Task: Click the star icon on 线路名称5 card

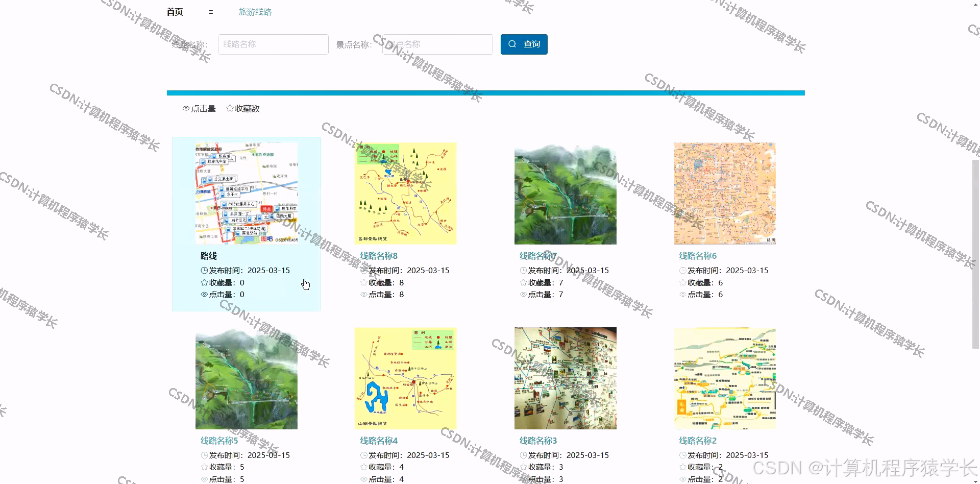Action: pyautogui.click(x=204, y=467)
